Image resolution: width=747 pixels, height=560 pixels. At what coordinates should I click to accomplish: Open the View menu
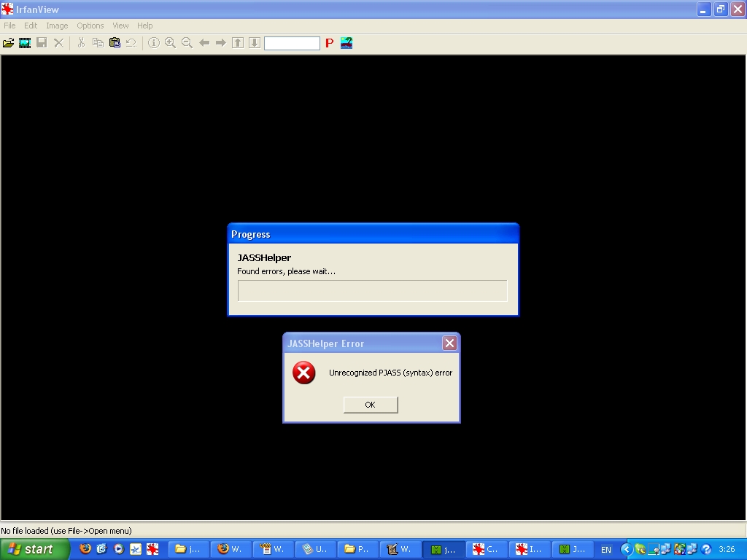point(120,26)
